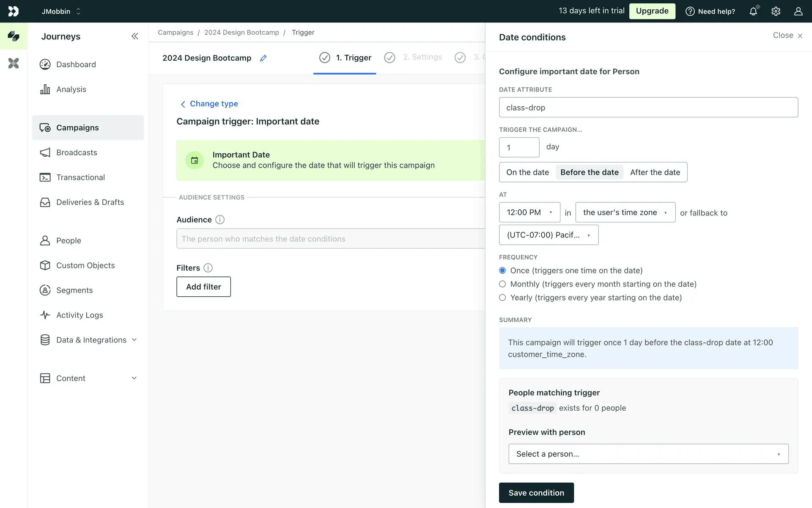Choose the After the date option
This screenshot has width=812, height=508.
[x=655, y=172]
